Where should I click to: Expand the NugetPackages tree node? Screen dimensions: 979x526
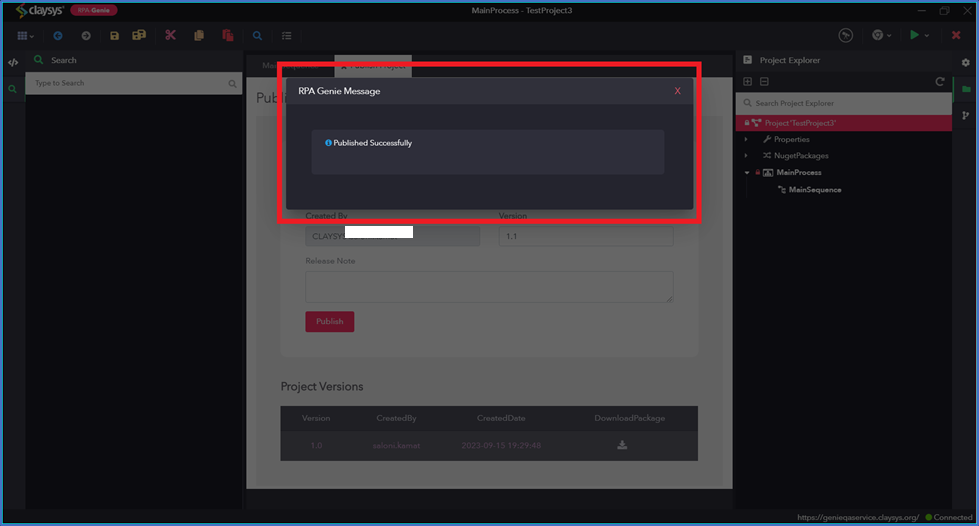pyautogui.click(x=746, y=156)
